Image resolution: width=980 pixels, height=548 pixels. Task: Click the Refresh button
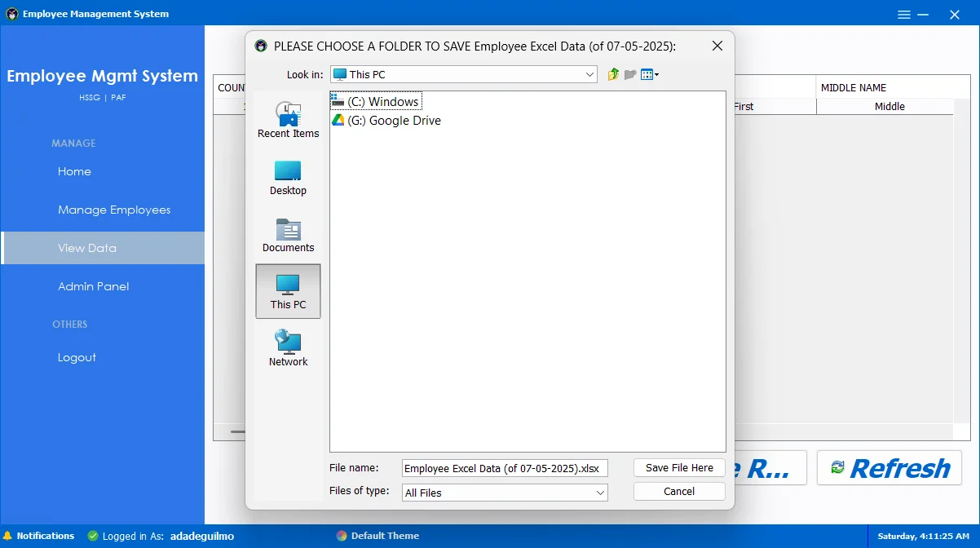tap(890, 468)
